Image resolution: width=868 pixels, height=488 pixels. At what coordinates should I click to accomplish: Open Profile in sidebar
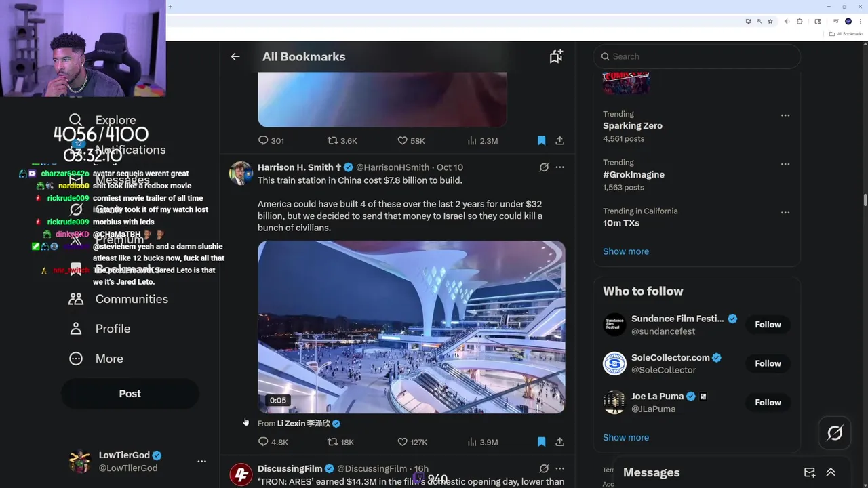point(100,329)
